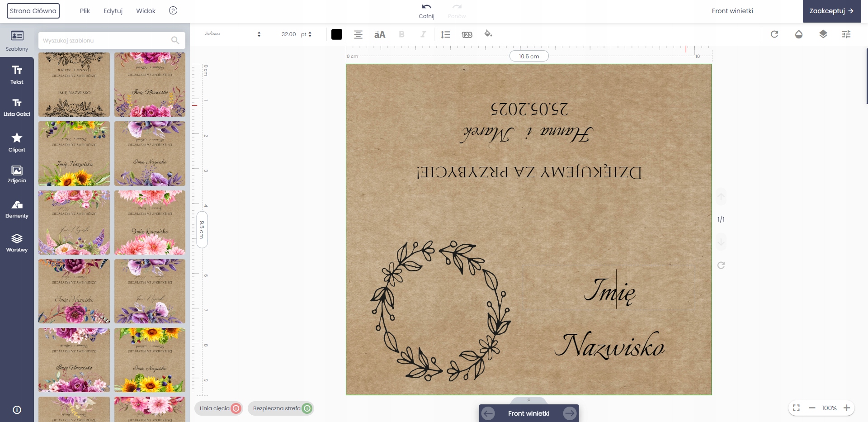Select the purple anemone template in the second row
The image size is (868, 422).
click(150, 153)
